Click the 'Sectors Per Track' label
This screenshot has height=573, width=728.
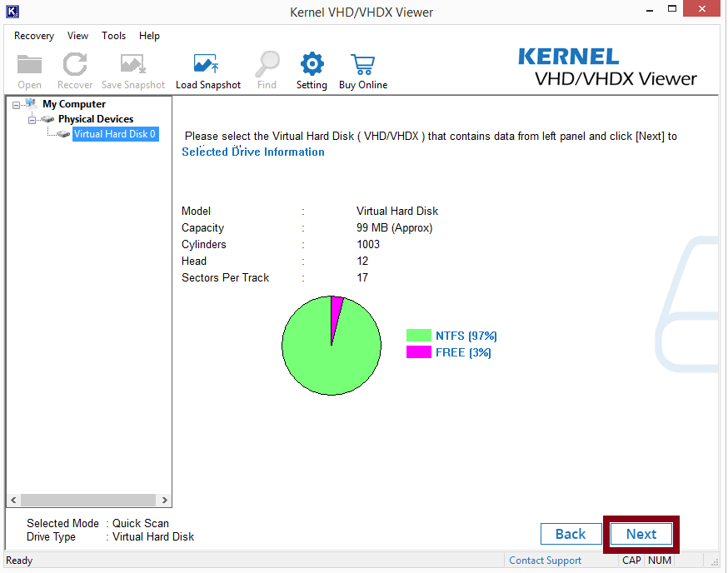coord(225,277)
